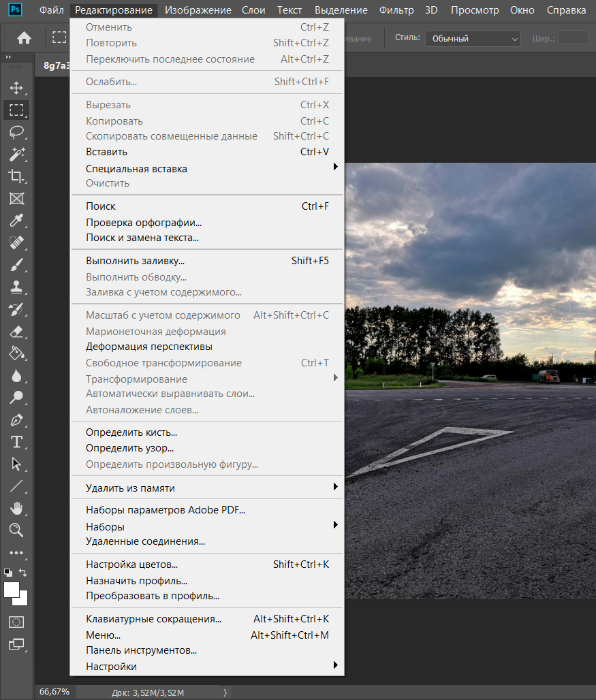Open the Изображение menu
596x700 pixels.
tap(198, 10)
